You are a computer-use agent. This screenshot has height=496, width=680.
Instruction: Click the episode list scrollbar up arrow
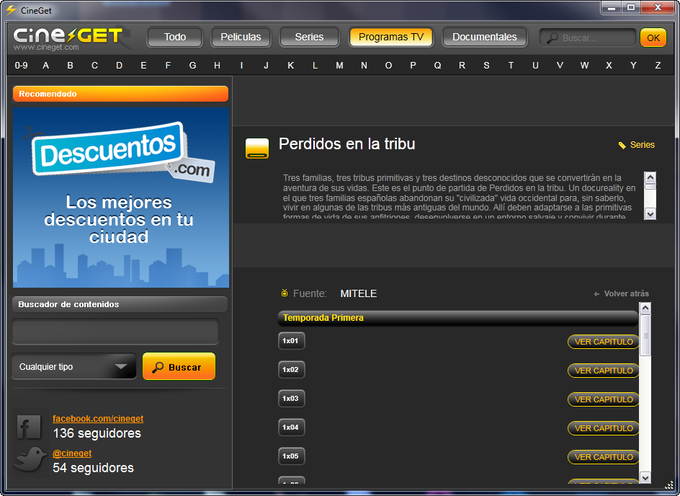645,308
